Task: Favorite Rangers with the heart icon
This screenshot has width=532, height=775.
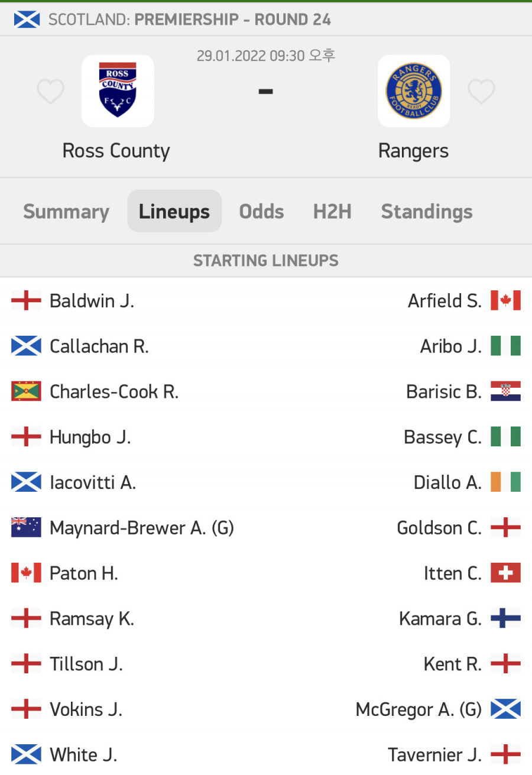Action: pyautogui.click(x=481, y=92)
